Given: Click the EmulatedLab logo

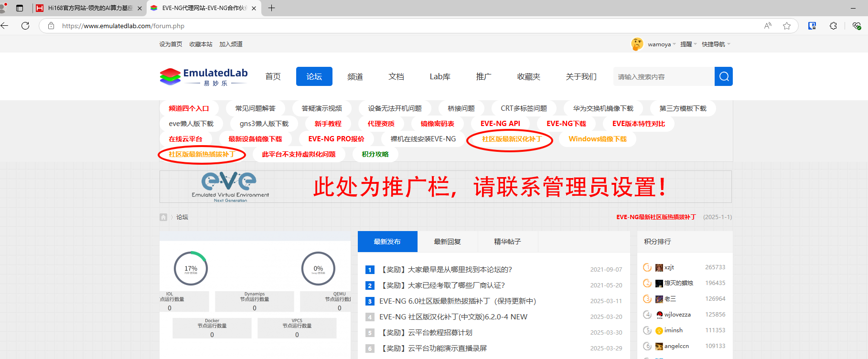Looking at the screenshot, I should (204, 76).
